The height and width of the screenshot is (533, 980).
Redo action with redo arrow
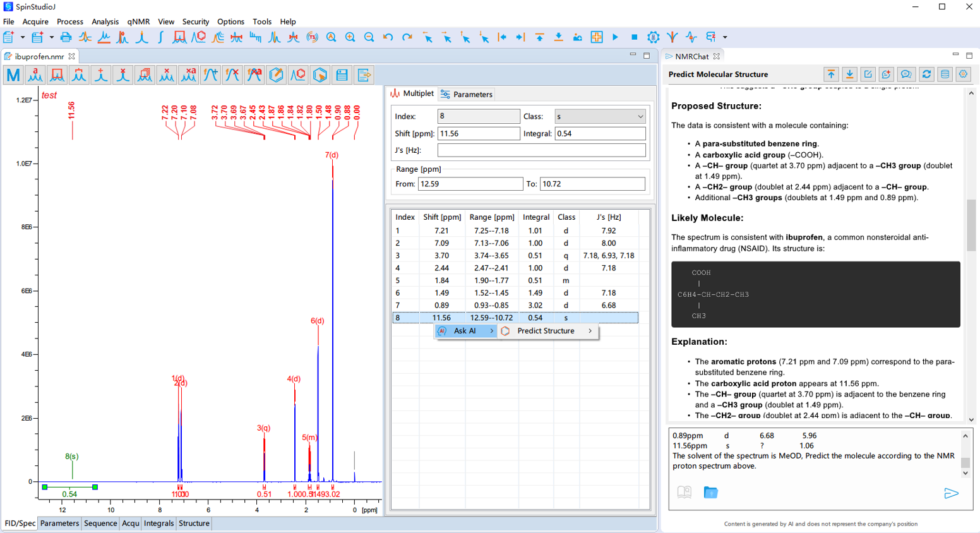pos(407,37)
